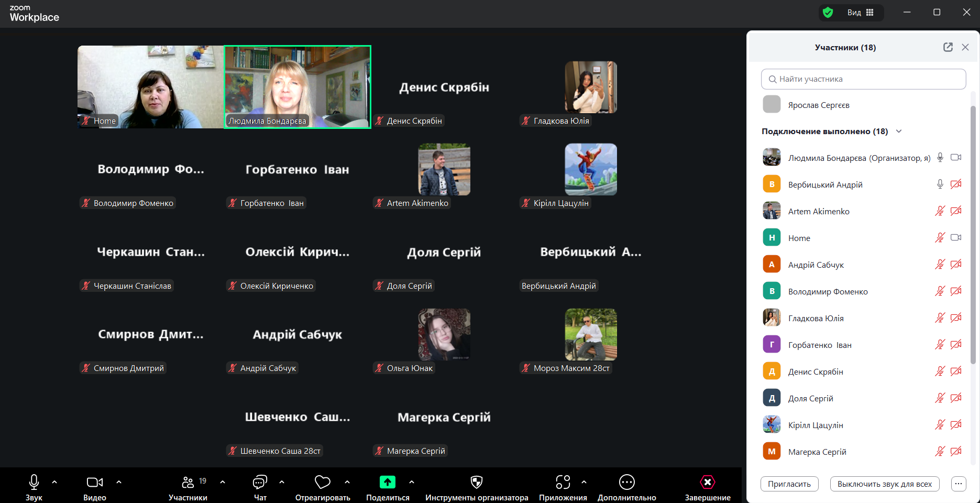Screen dimensions: 980x503
Task: Toggle microphone mute with Звук button
Action: (x=34, y=482)
